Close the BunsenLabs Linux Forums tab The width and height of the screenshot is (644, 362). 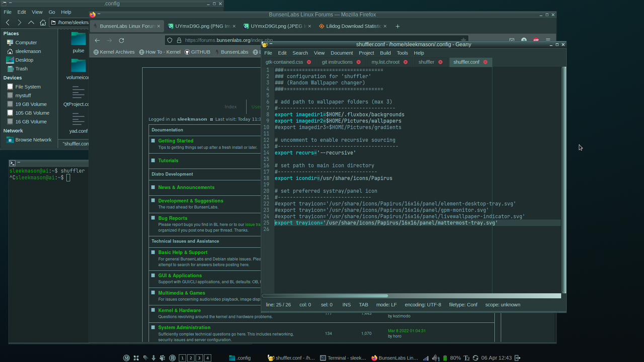coord(158,26)
